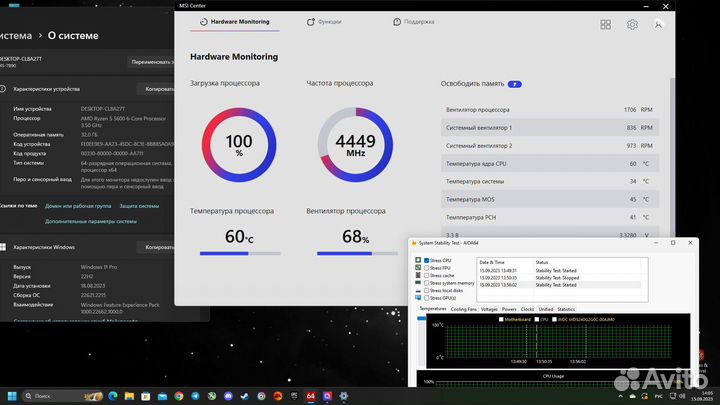The width and height of the screenshot is (720, 405).
Task: Select the Температура ядра CPU row
Action: coord(550,163)
